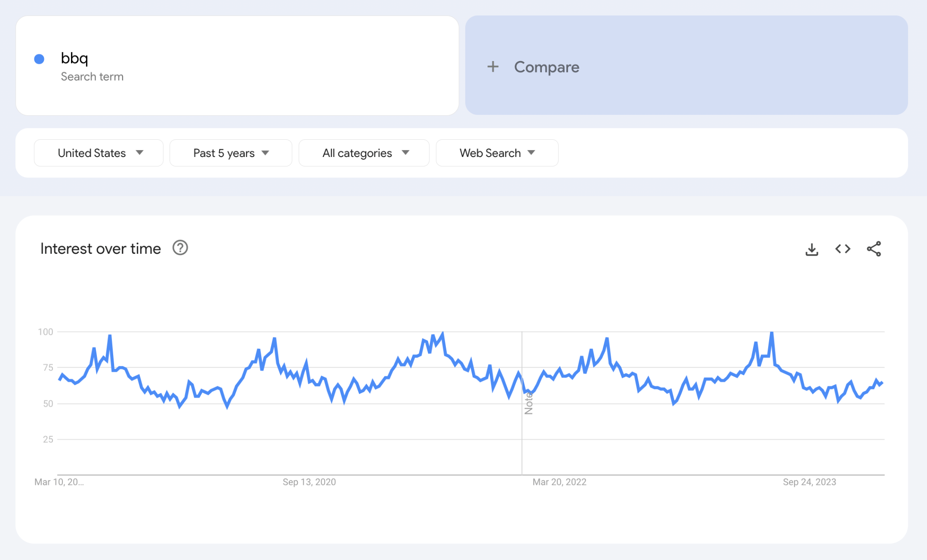
Task: Open the All categories dropdown
Action: click(363, 153)
